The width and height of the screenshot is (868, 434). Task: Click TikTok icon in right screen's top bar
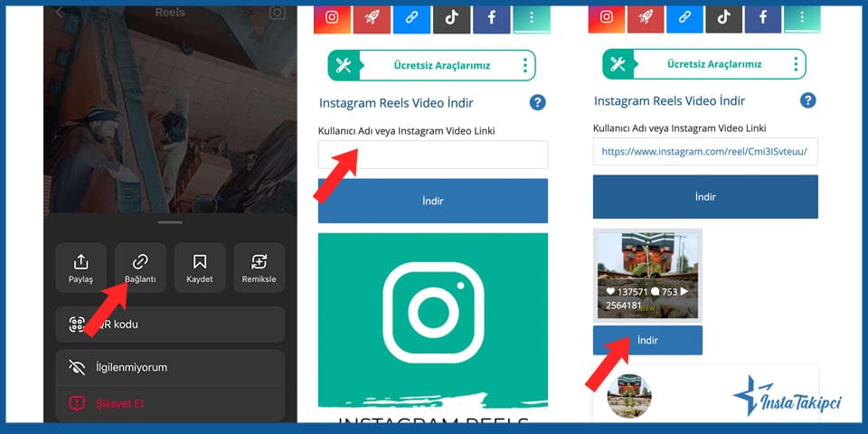pos(724,19)
